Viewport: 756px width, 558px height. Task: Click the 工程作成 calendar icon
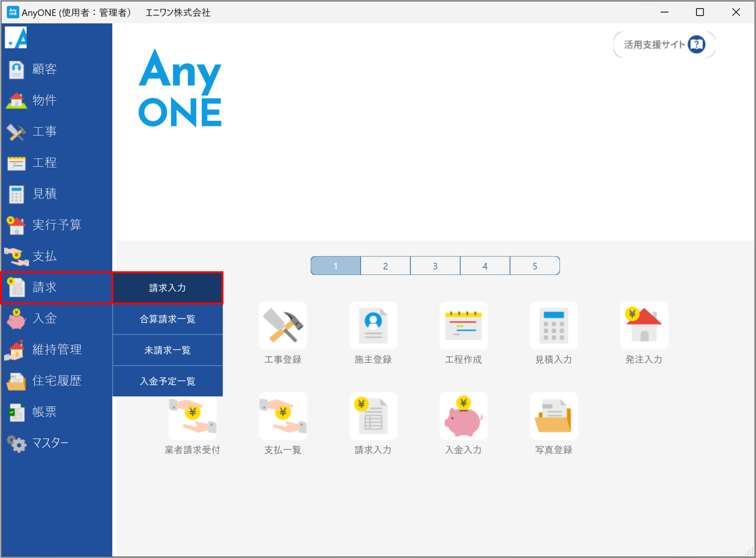[463, 326]
